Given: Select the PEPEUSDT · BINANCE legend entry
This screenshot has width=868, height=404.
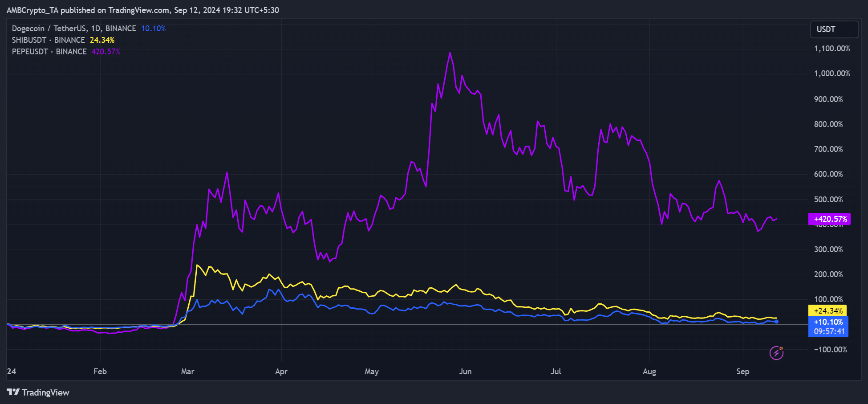Looking at the screenshot, I should click(x=49, y=52).
